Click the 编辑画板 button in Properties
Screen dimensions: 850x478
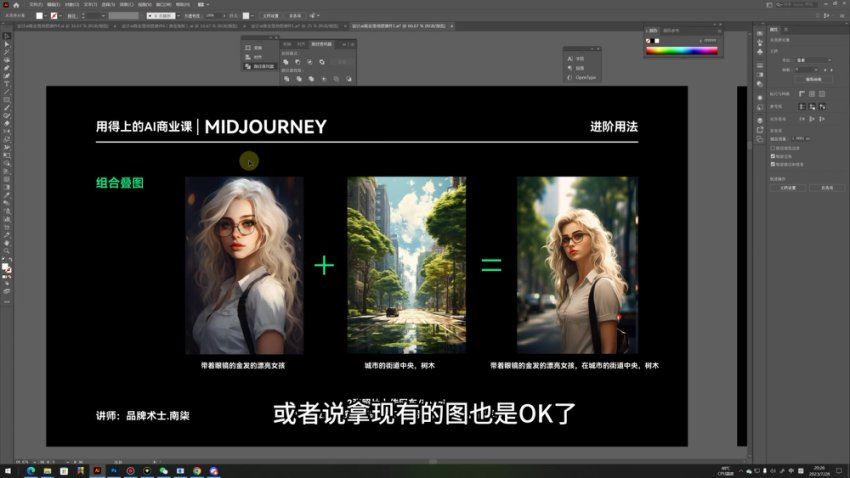coord(813,79)
